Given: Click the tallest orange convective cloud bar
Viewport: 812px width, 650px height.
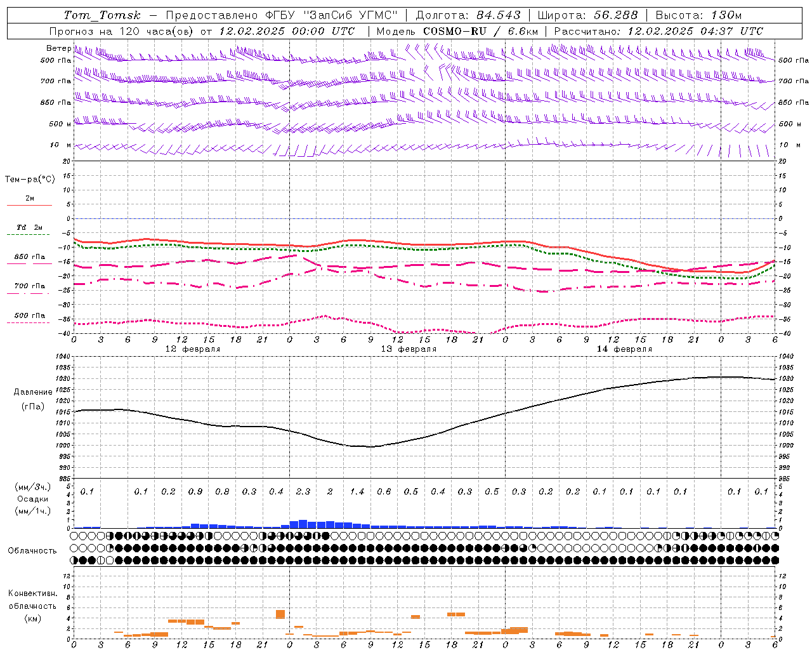Looking at the screenshot, I should (x=280, y=614).
